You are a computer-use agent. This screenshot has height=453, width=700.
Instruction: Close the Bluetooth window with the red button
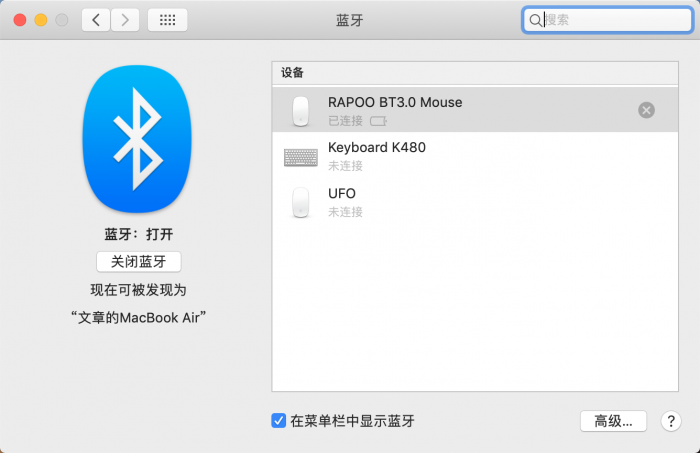click(x=20, y=20)
